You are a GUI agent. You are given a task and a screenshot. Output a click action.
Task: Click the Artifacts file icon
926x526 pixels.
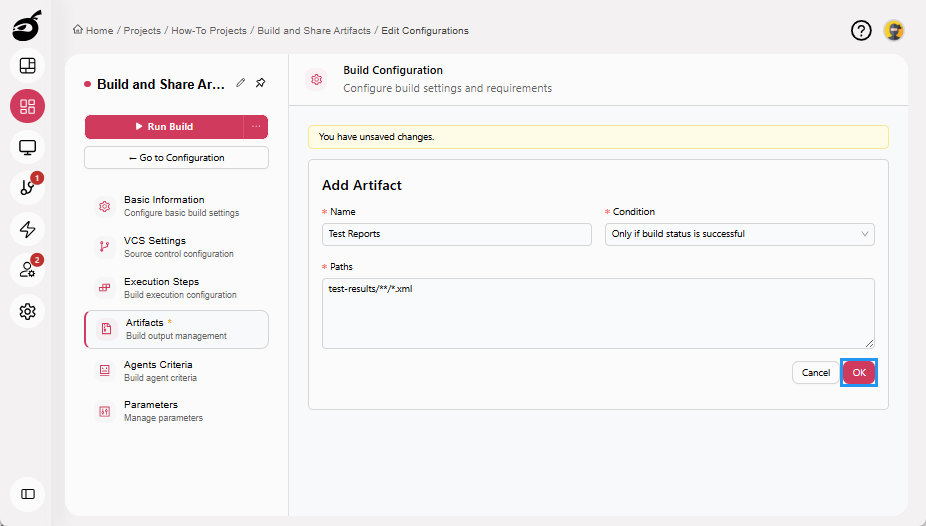[106, 329]
